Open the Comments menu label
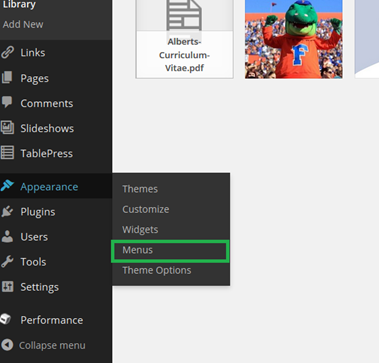This screenshot has height=363, width=379. pos(47,103)
